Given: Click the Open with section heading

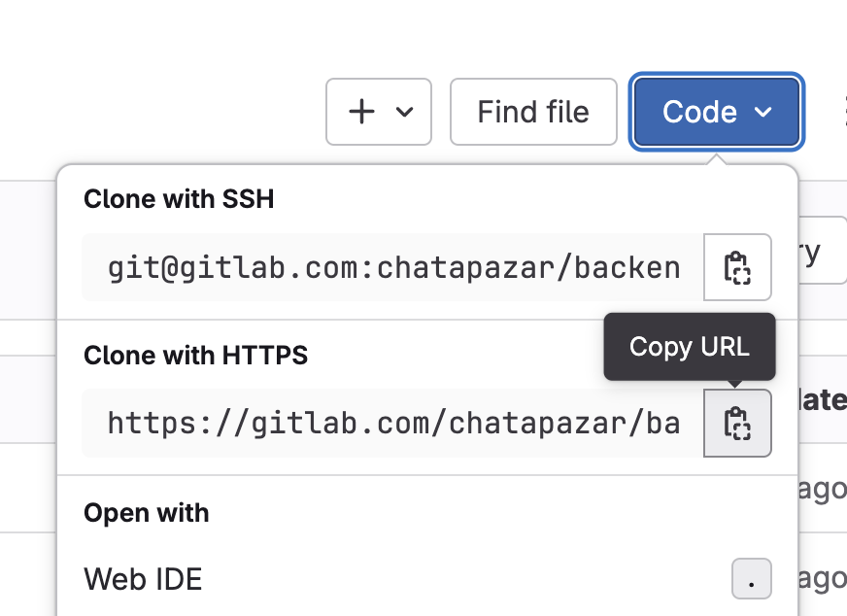Looking at the screenshot, I should 147,513.
